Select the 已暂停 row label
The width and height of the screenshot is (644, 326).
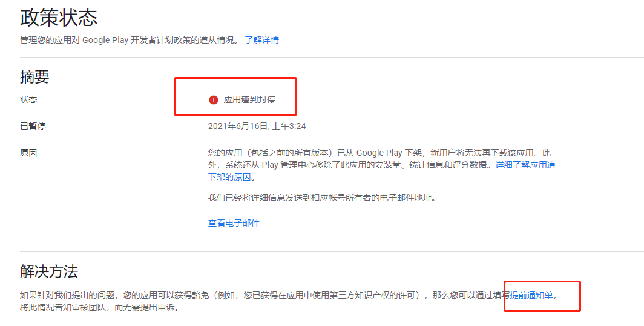pyautogui.click(x=33, y=126)
